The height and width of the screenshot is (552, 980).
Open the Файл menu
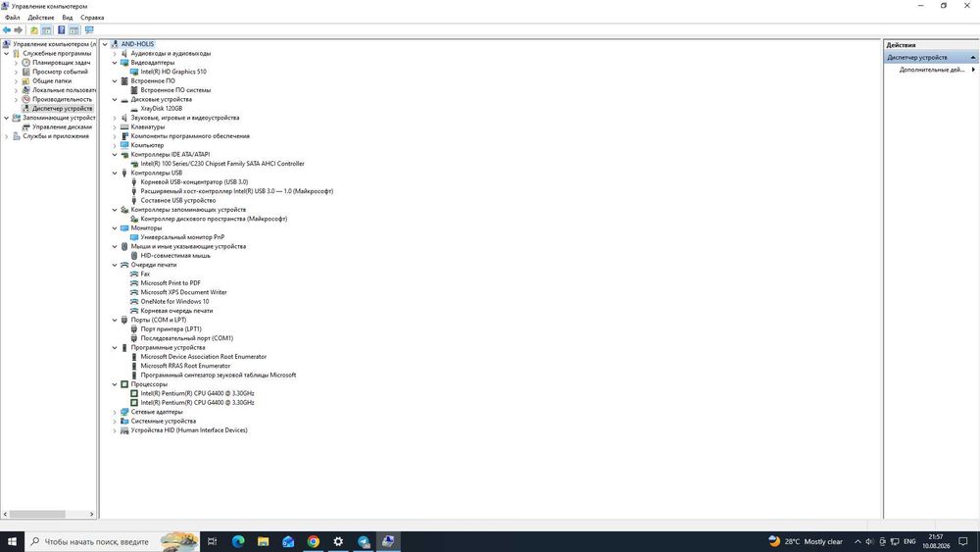click(12, 18)
